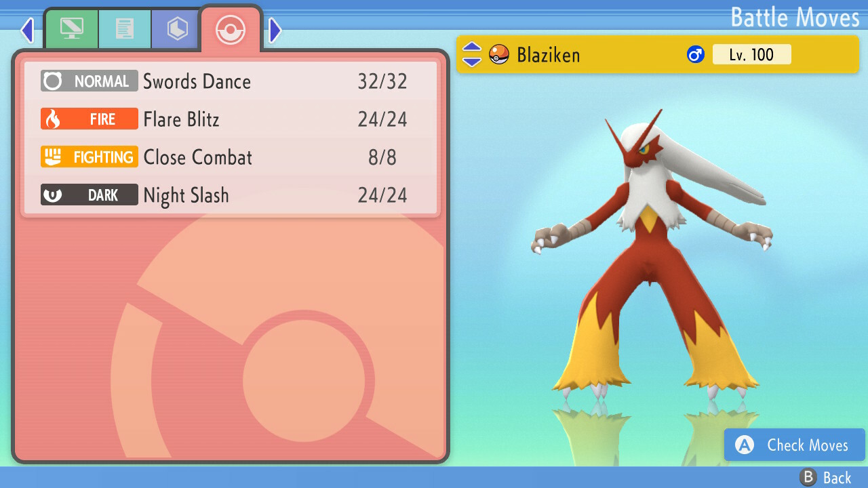Open the purple stats hexagon tab
868x488 pixels.
click(177, 29)
